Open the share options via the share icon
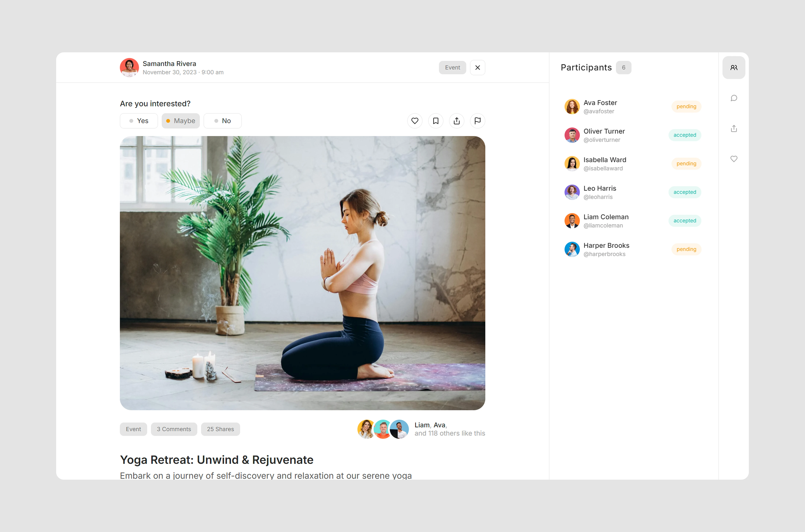The height and width of the screenshot is (532, 805). pyautogui.click(x=457, y=121)
